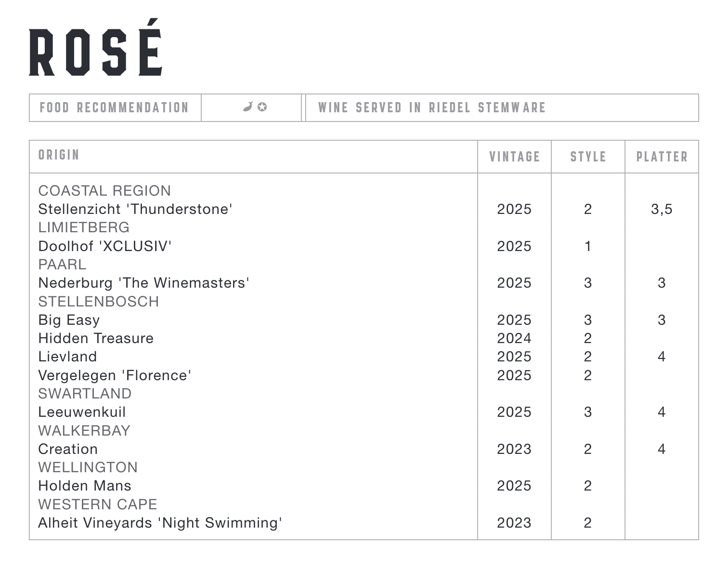The width and height of the screenshot is (728, 571).
Task: Click the circled star food recommendation icon
Action: 262,107
